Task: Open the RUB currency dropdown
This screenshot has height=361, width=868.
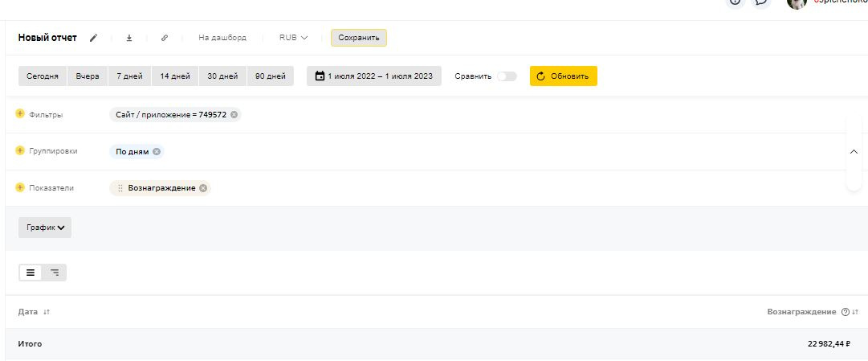Action: click(293, 38)
